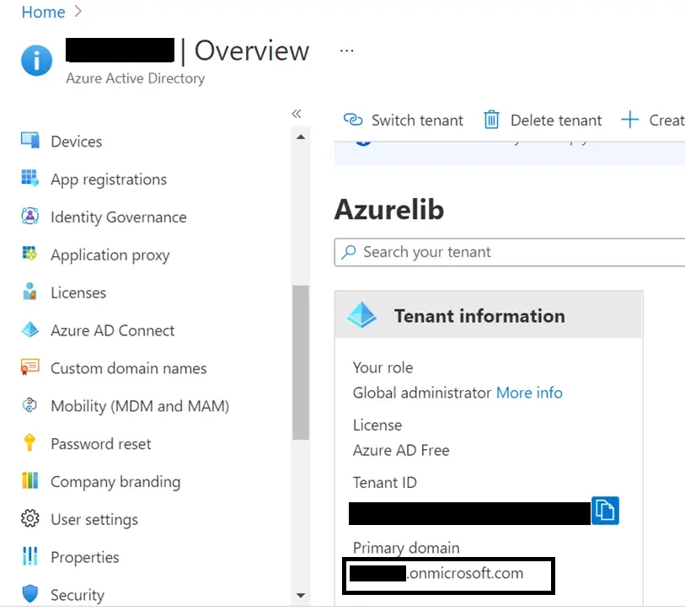
Task: Collapse the sidebar with the double chevron
Action: [x=297, y=114]
